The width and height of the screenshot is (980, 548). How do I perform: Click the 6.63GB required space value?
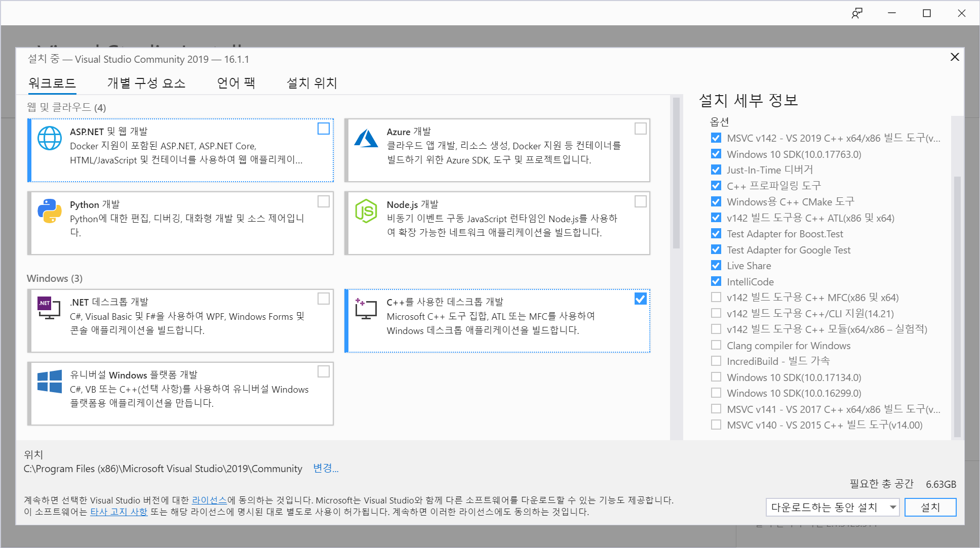941,484
